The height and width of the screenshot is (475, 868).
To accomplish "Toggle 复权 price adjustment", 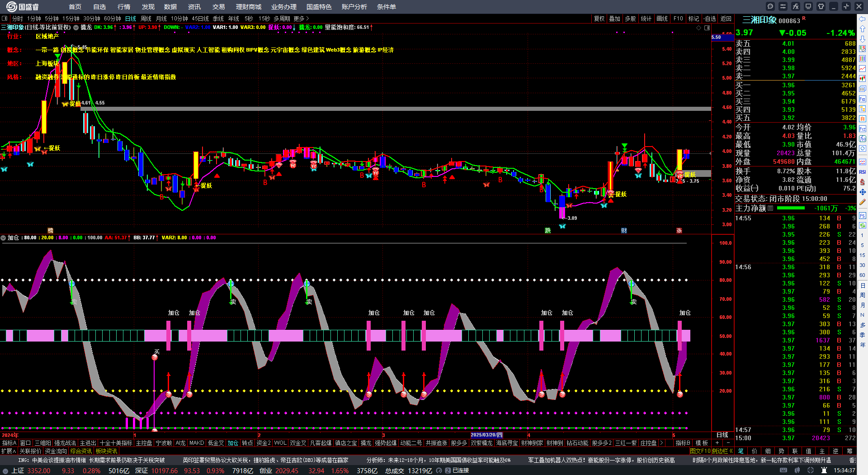I will (599, 19).
